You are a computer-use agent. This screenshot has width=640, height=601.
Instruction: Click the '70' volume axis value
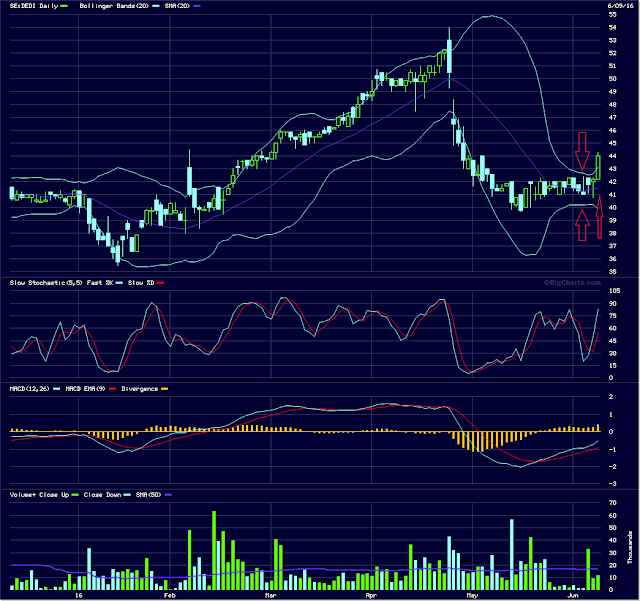coord(612,503)
